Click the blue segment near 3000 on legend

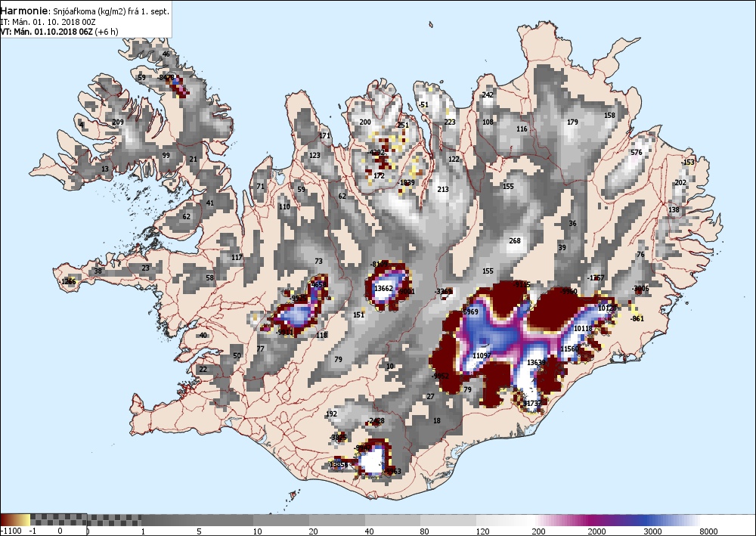point(649,519)
